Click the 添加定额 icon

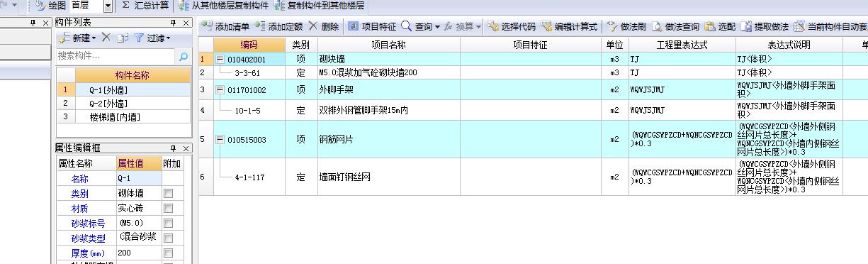pos(260,26)
